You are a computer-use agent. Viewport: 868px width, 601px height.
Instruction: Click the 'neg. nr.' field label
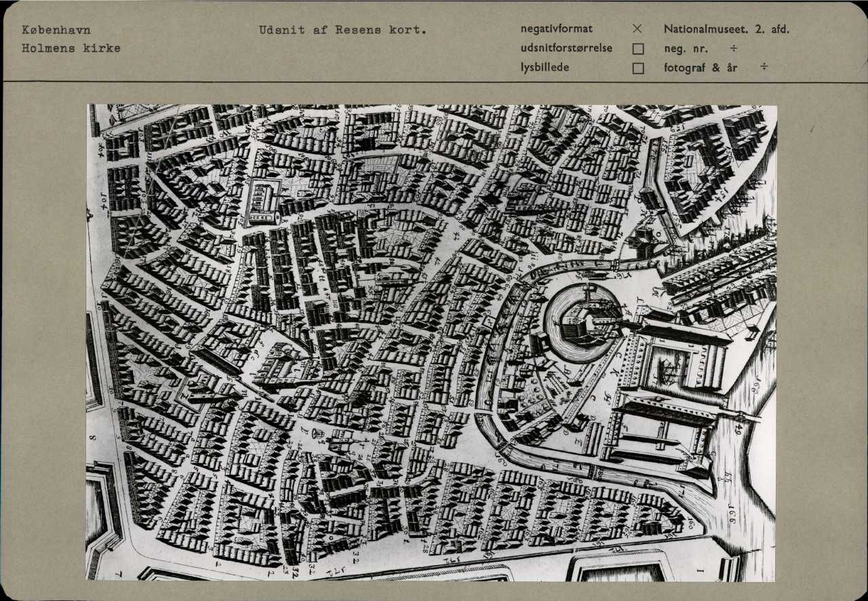(686, 49)
